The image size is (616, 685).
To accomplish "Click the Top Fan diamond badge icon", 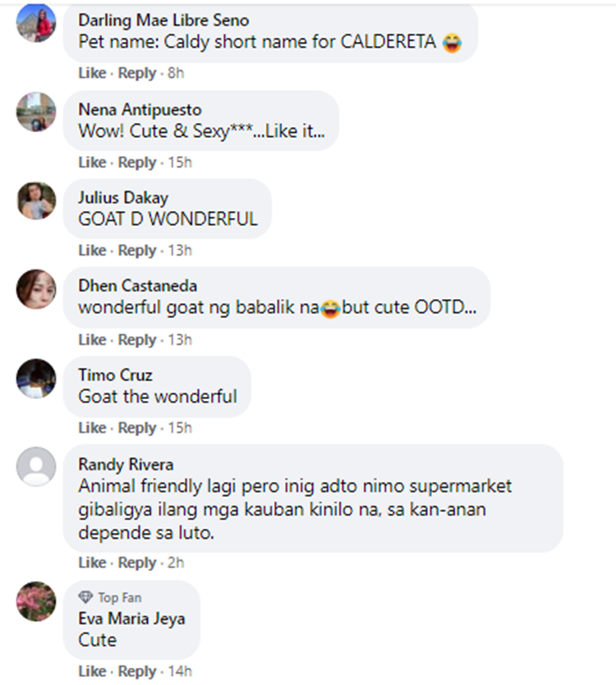I will 85,597.
